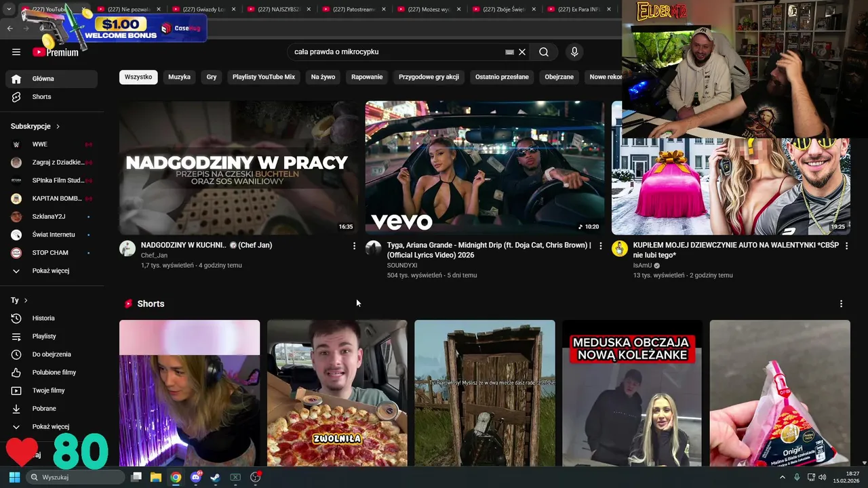The image size is (868, 488).
Task: Expand the Ty section chevron
Action: 26,300
